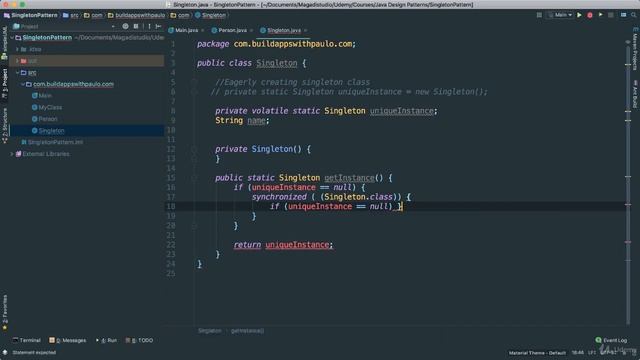Image resolution: width=640 pixels, height=360 pixels.
Task: Expand the .idea folder
Action: coord(17,49)
